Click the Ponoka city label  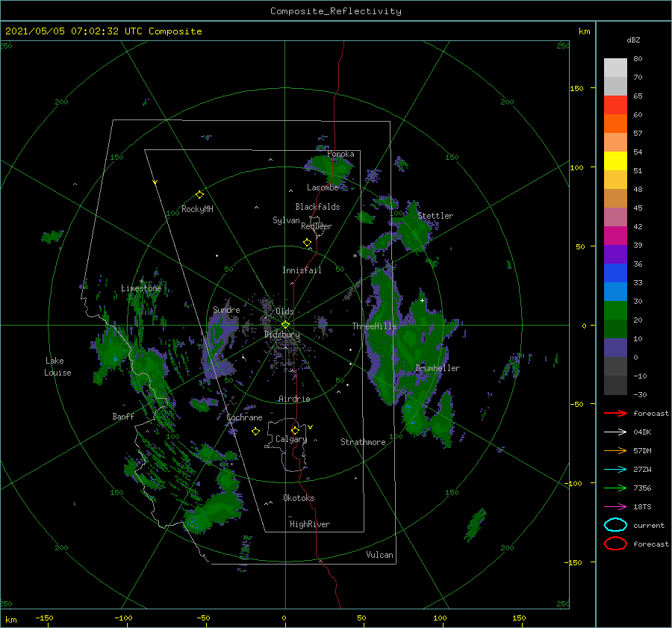click(340, 154)
